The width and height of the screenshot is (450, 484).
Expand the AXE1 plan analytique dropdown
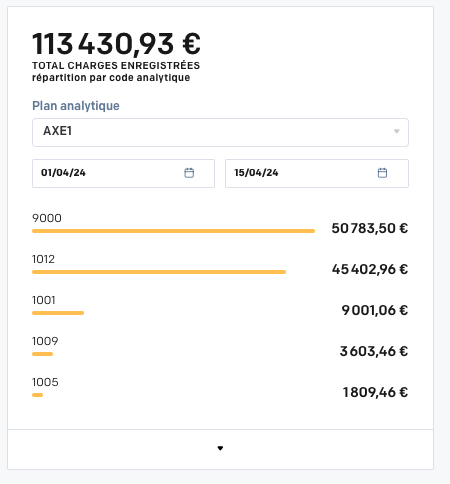click(x=220, y=132)
